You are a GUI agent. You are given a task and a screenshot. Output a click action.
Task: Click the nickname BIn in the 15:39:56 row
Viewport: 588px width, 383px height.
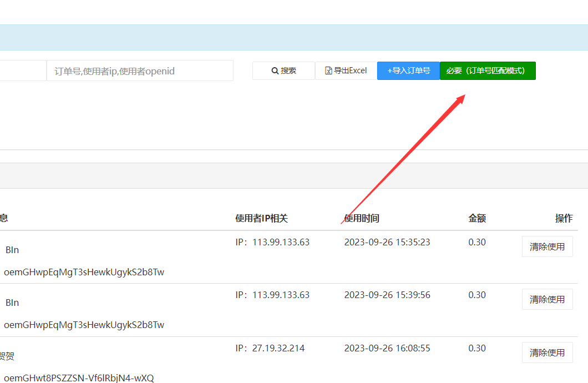[x=12, y=303]
